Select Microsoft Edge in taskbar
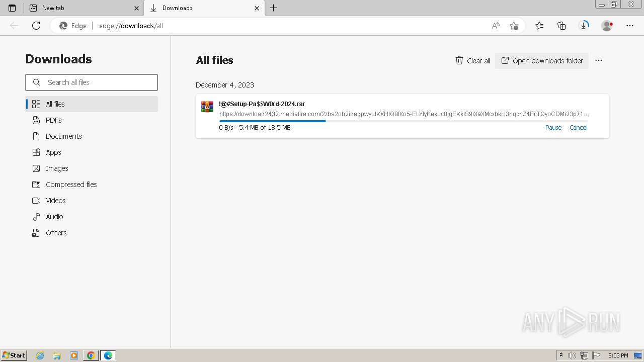 pos(108,355)
